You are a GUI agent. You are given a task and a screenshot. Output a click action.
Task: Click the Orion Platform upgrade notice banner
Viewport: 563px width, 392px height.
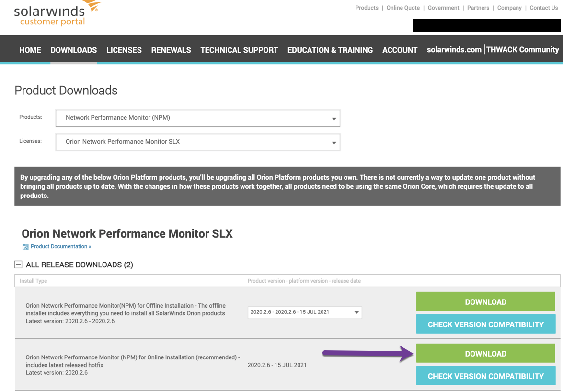(287, 186)
